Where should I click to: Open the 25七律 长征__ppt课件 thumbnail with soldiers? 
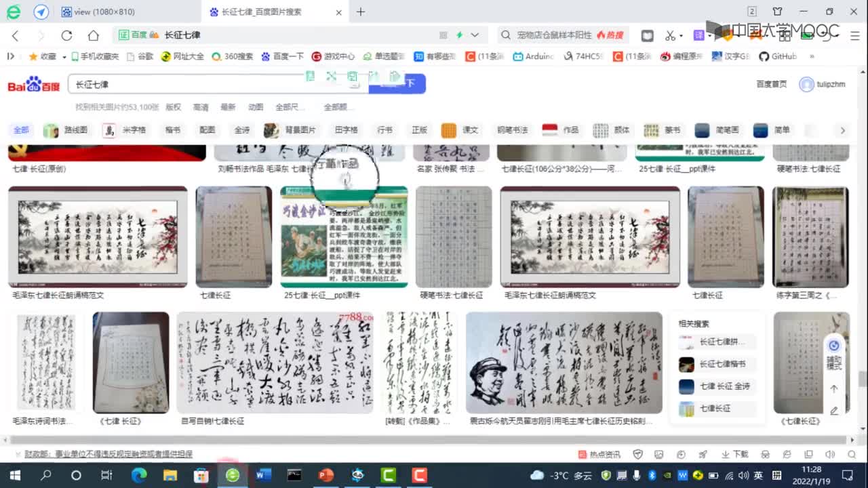(344, 237)
